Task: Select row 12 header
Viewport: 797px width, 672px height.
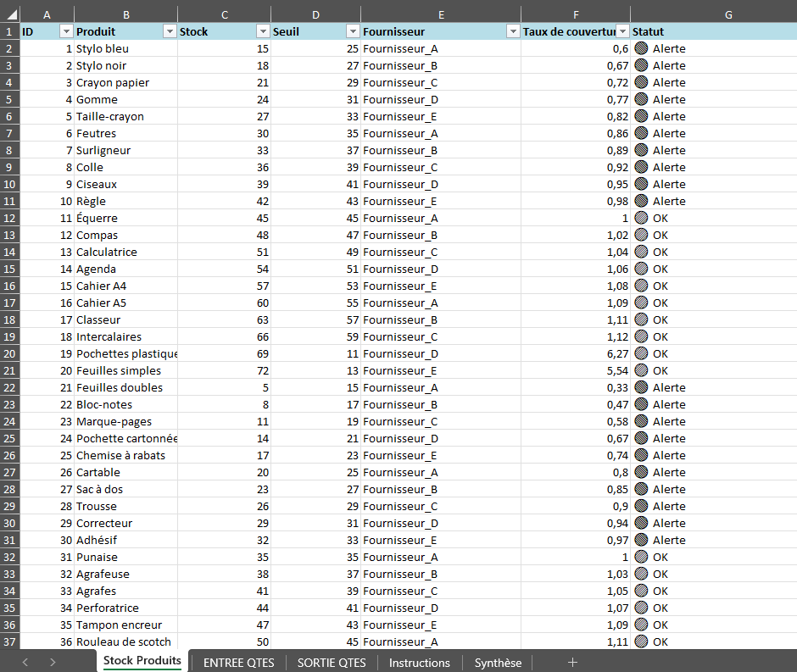Action: [x=9, y=218]
